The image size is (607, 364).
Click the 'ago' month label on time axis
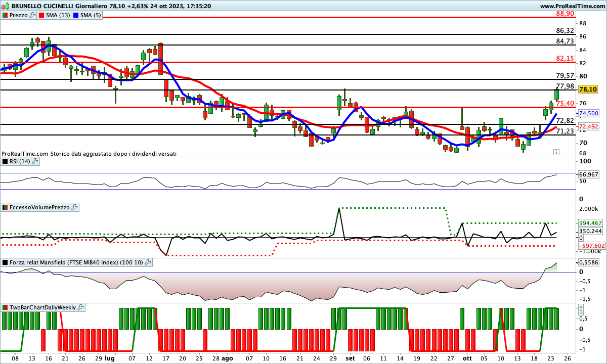(x=228, y=358)
